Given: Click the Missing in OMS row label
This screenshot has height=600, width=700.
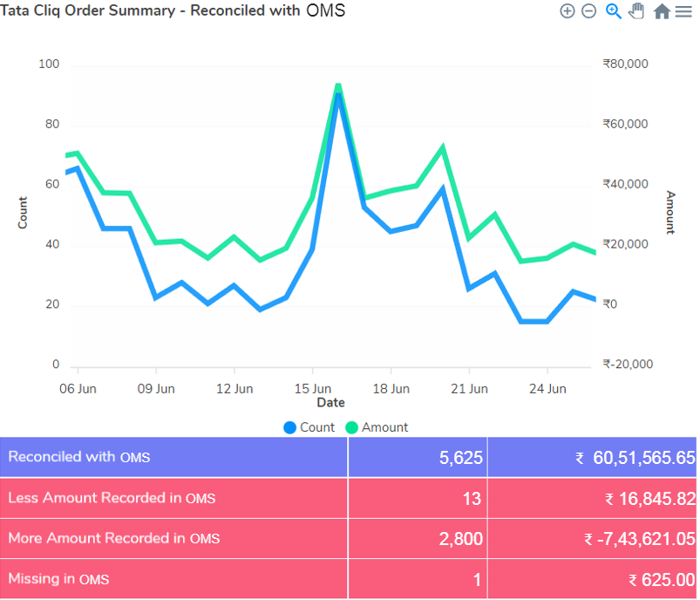Looking at the screenshot, I should click(x=58, y=578).
